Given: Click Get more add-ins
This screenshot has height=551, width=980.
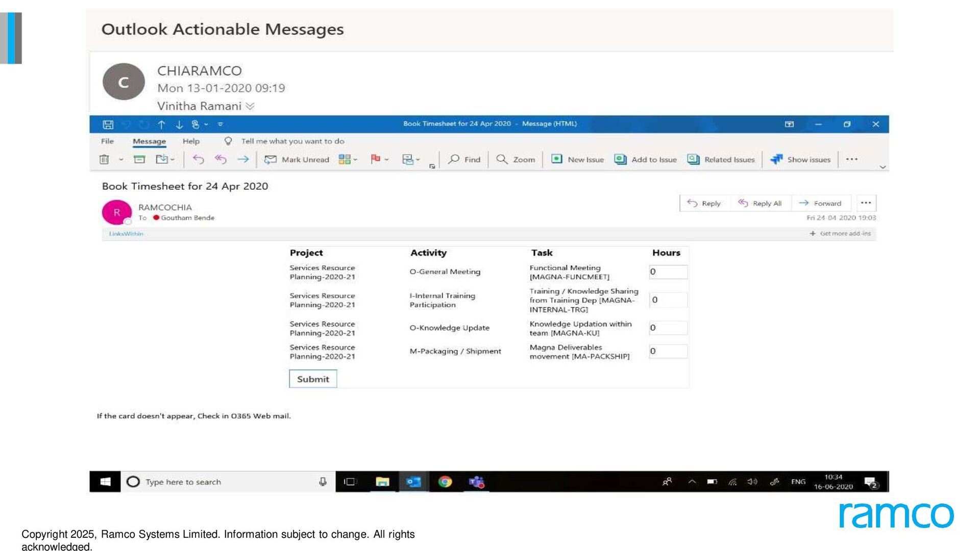Looking at the screenshot, I should tap(840, 234).
